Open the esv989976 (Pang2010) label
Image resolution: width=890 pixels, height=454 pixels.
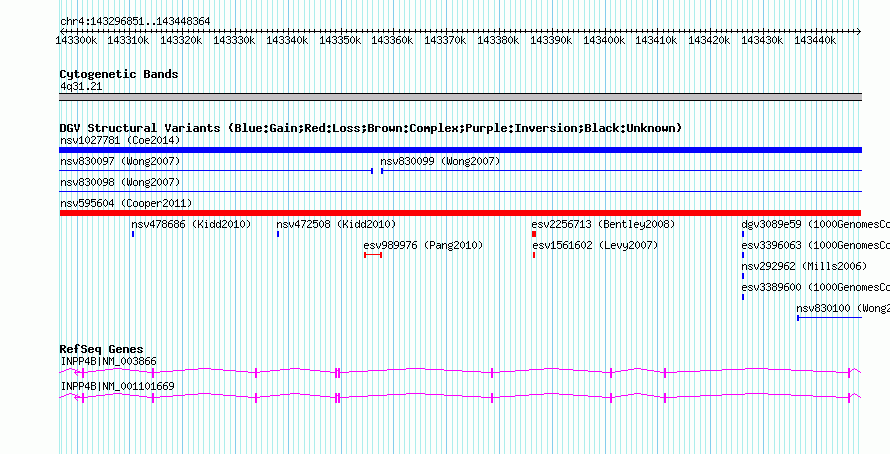tap(423, 245)
